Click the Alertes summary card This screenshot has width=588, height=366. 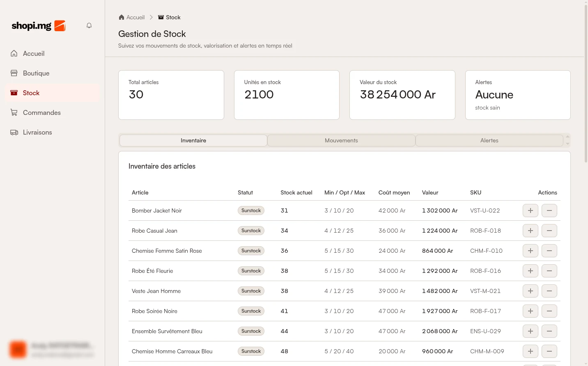[518, 95]
